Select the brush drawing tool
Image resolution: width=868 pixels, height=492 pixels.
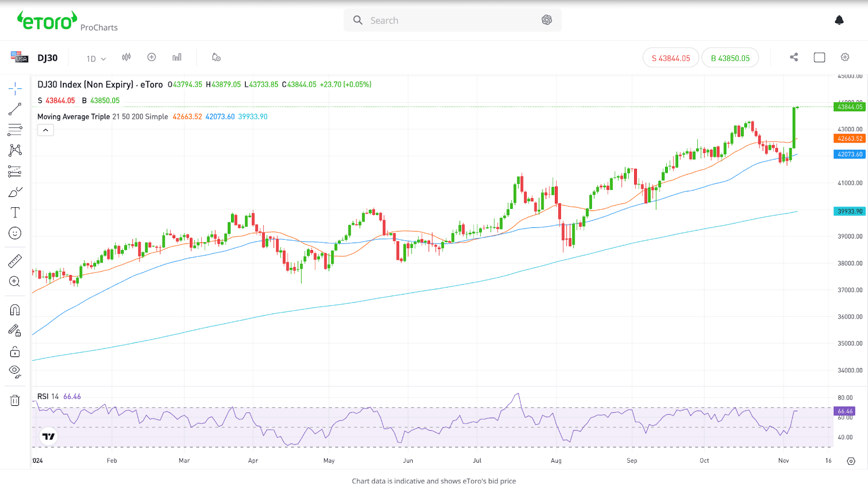pyautogui.click(x=15, y=192)
